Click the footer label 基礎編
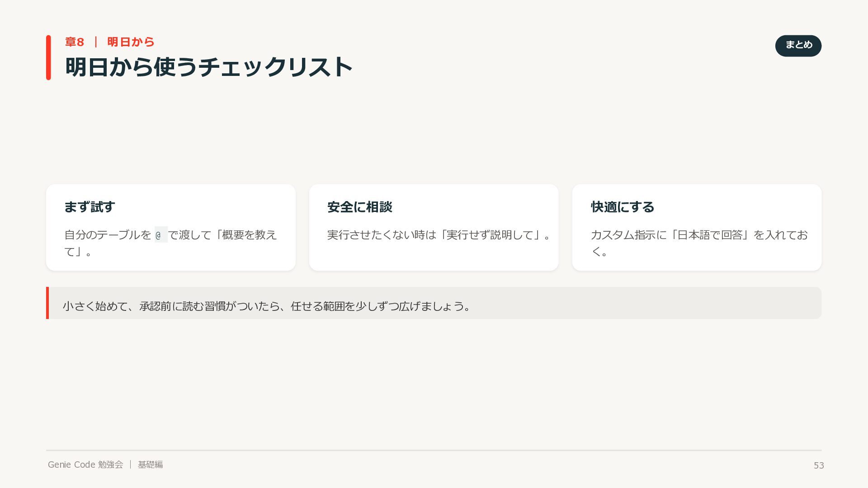The width and height of the screenshot is (868, 488). (x=151, y=465)
